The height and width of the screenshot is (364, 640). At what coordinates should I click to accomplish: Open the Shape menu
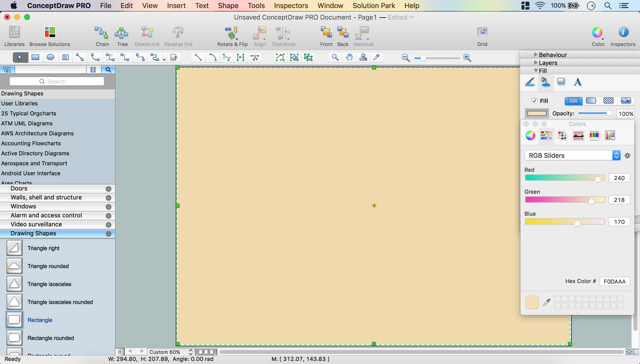pyautogui.click(x=228, y=6)
